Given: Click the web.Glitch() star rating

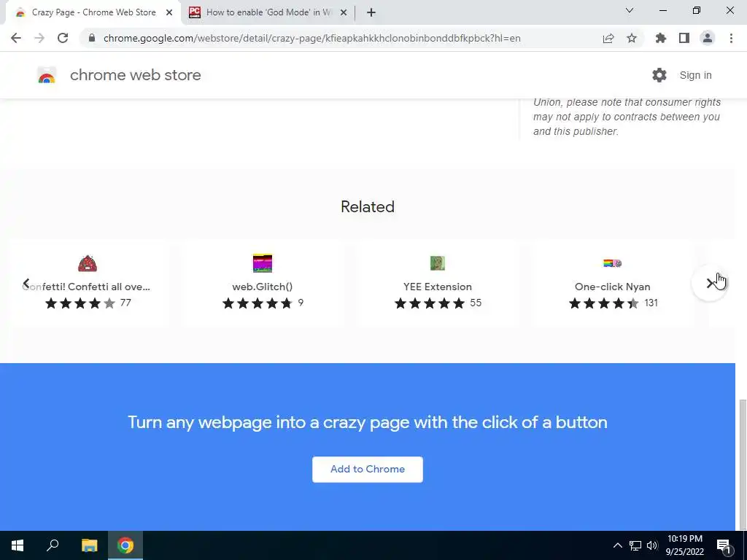Looking at the screenshot, I should pyautogui.click(x=258, y=303).
